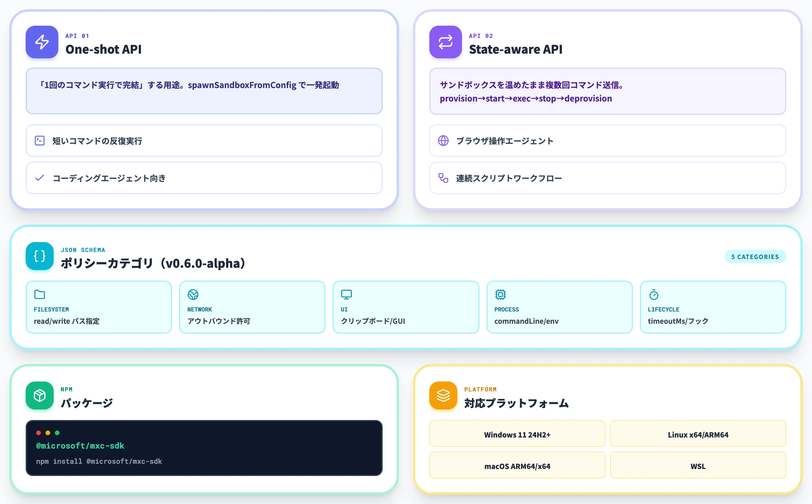Click the CPU chip icon in PROCESS card
The height and width of the screenshot is (504, 812).
500,294
